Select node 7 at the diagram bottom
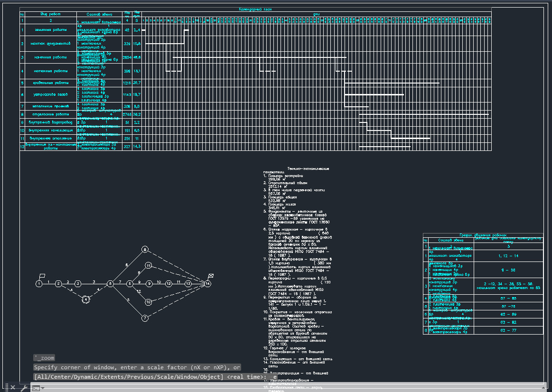The image size is (552, 392). (x=146, y=318)
